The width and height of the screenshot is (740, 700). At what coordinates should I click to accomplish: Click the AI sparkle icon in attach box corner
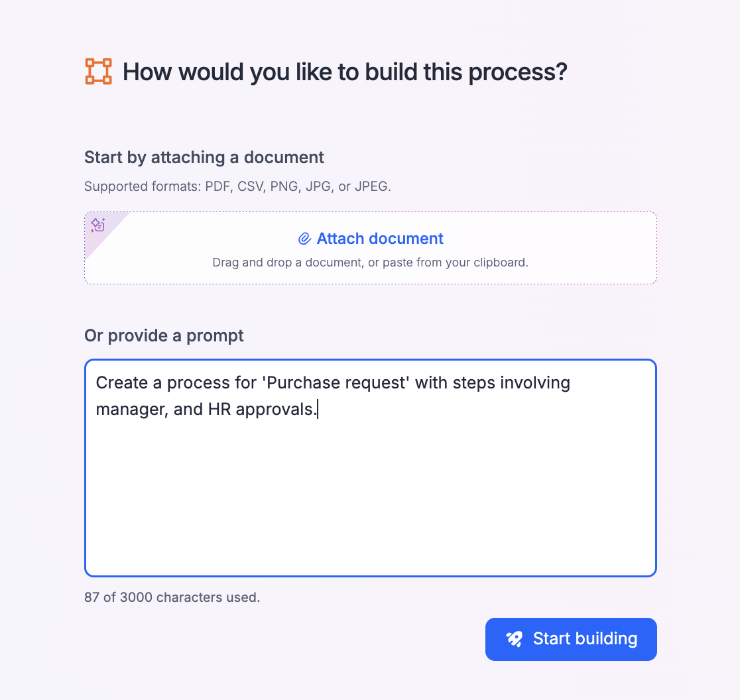click(98, 225)
